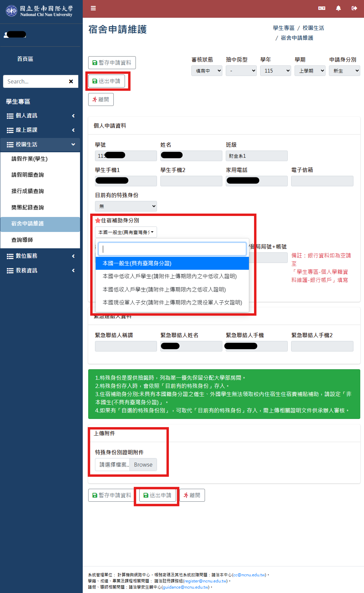Open the 審核狀態 dropdown
Image resolution: width=364 pixels, height=593 pixels.
(x=207, y=71)
